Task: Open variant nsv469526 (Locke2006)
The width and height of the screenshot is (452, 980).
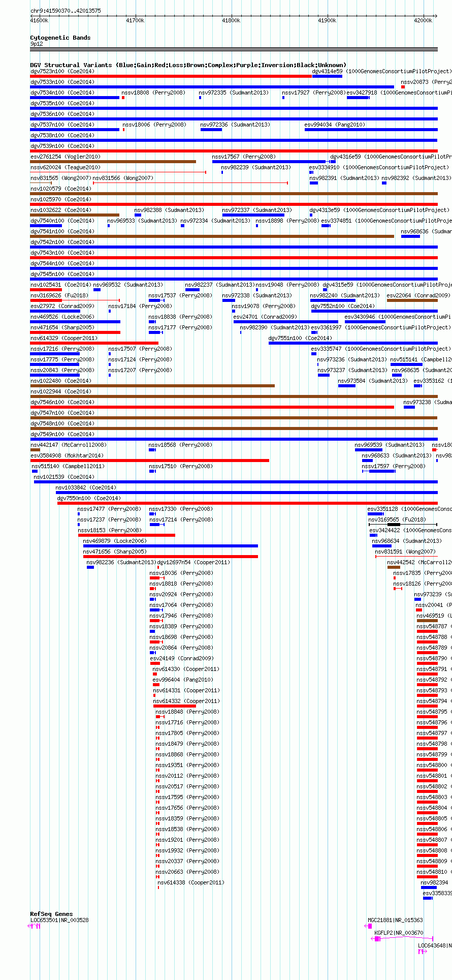Action: [x=62, y=317]
